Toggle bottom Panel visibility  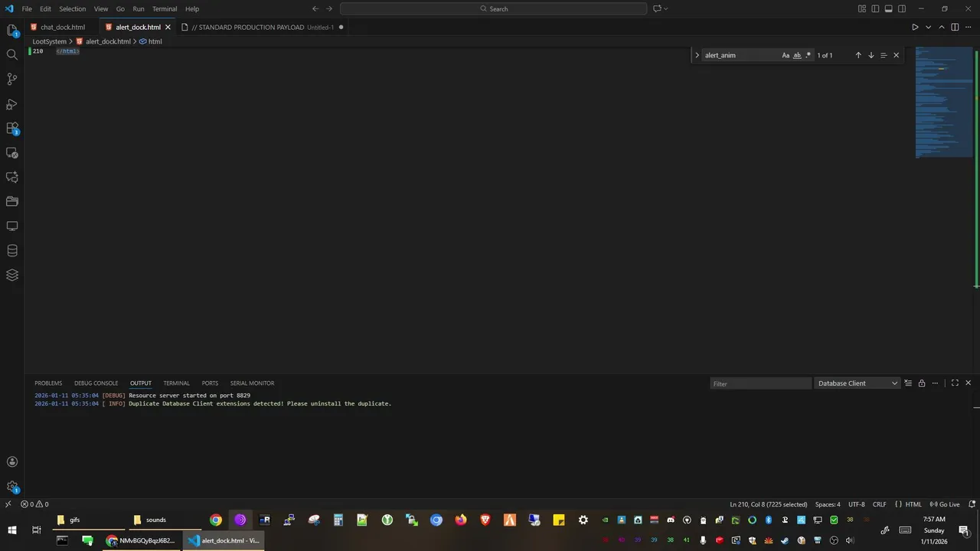(889, 9)
